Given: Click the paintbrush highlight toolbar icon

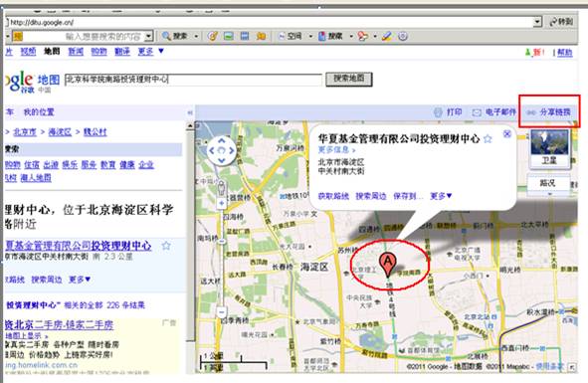Looking at the screenshot, I should 213,36.
